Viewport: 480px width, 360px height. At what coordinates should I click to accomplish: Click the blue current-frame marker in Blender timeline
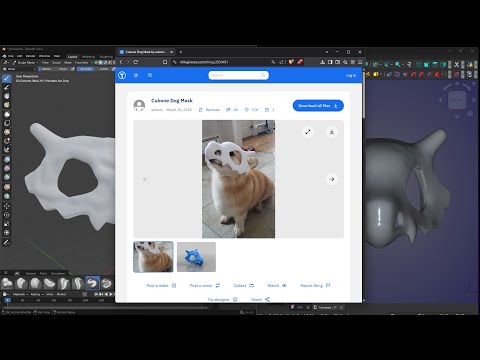[7, 300]
